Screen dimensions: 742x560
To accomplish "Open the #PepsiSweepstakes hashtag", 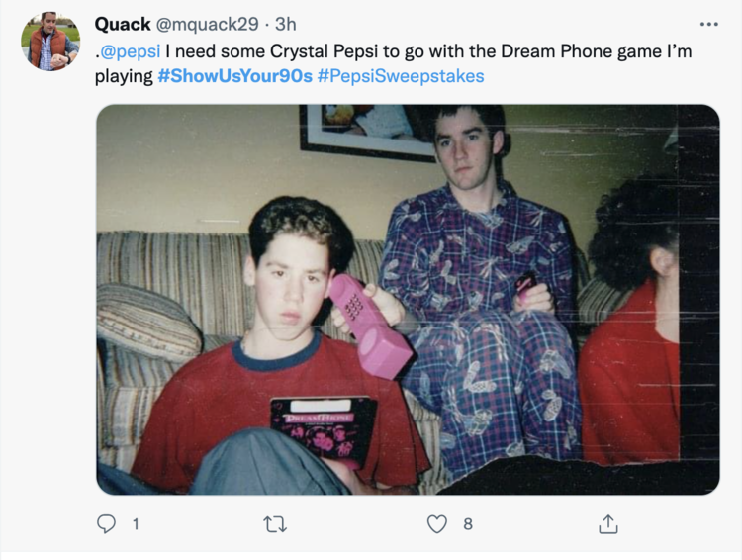I will tap(401, 76).
